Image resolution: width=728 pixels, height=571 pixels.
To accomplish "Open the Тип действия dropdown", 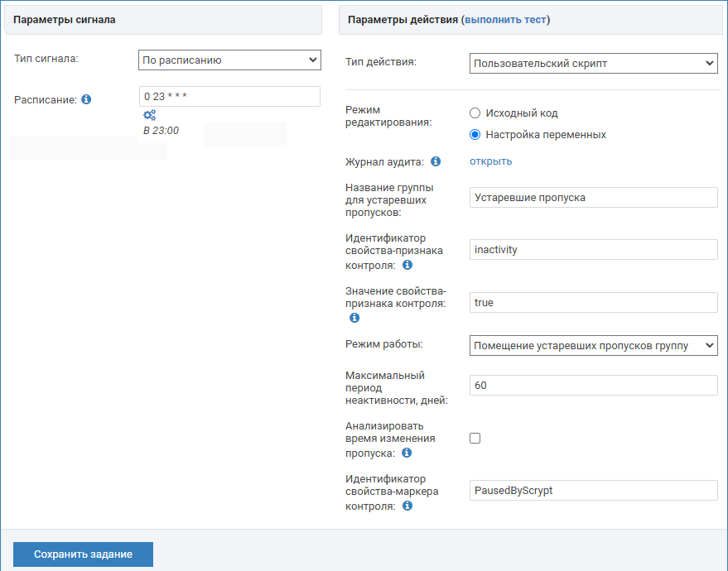I will pos(593,63).
